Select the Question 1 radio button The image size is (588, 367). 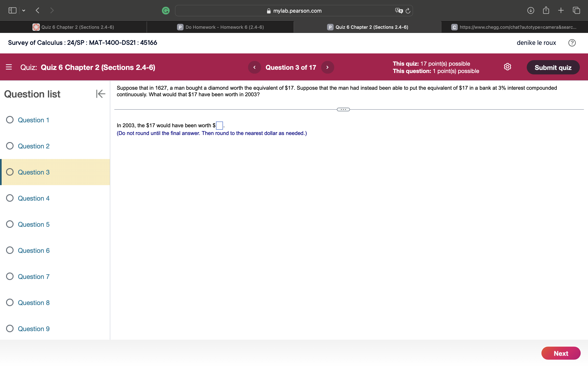10,120
